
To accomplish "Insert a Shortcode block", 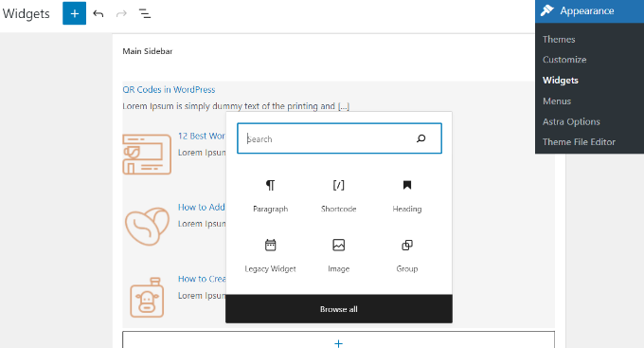I will tap(338, 195).
